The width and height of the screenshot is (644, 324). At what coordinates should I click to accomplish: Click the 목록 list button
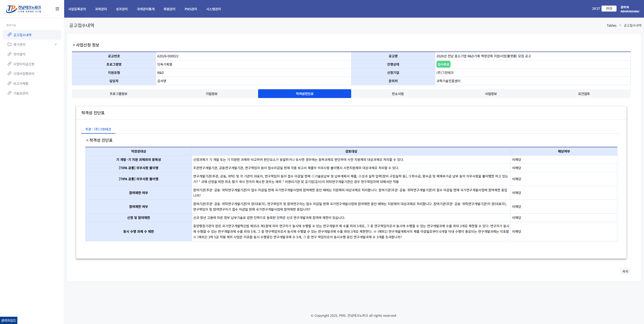[625, 271]
